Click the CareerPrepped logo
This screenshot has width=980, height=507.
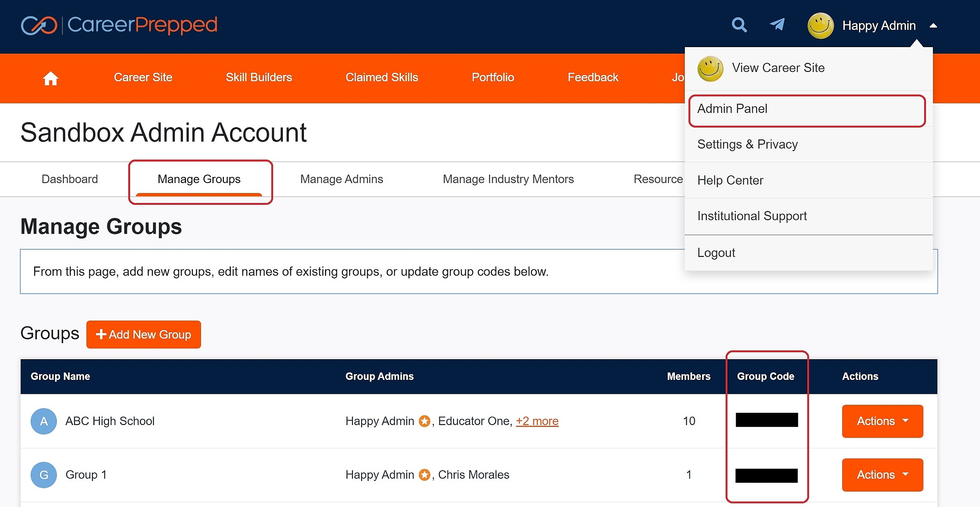tap(119, 25)
